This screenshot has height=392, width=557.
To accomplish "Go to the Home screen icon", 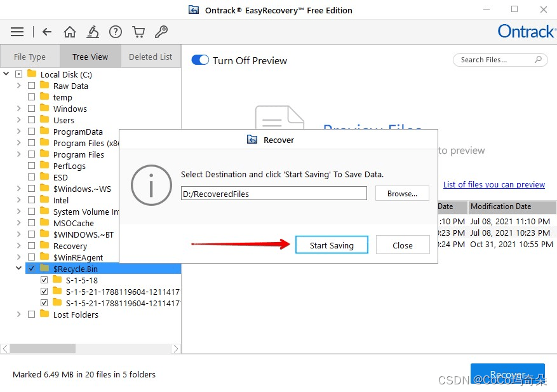I will (70, 32).
